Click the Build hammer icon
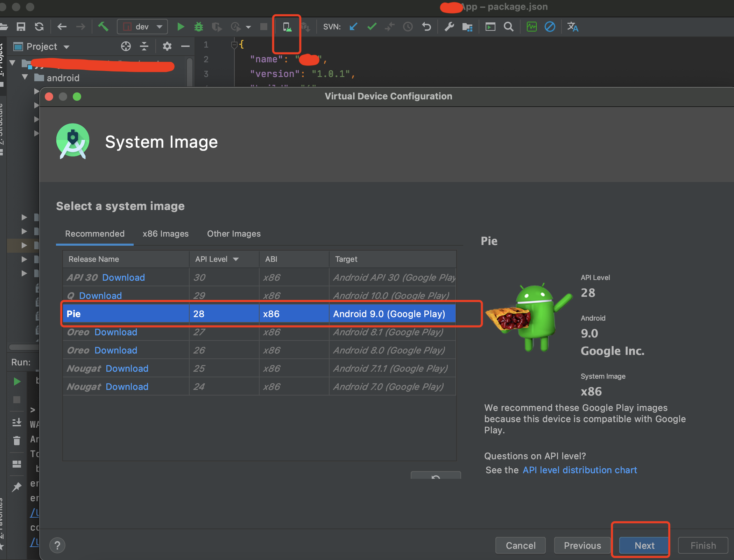This screenshot has height=560, width=734. [x=103, y=27]
